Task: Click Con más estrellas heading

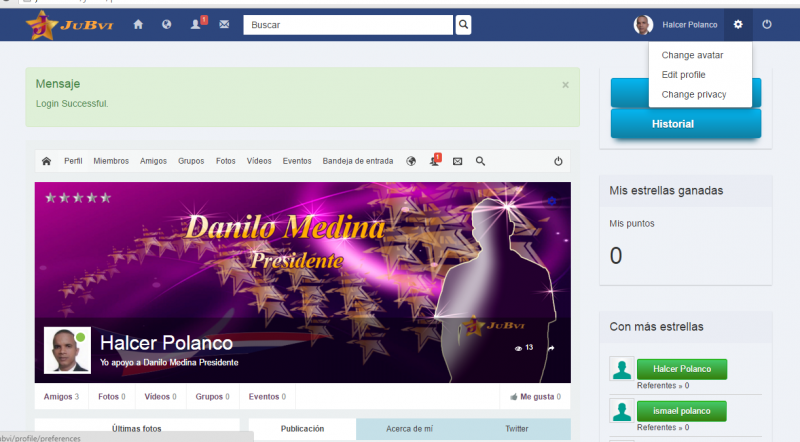Action: point(656,327)
